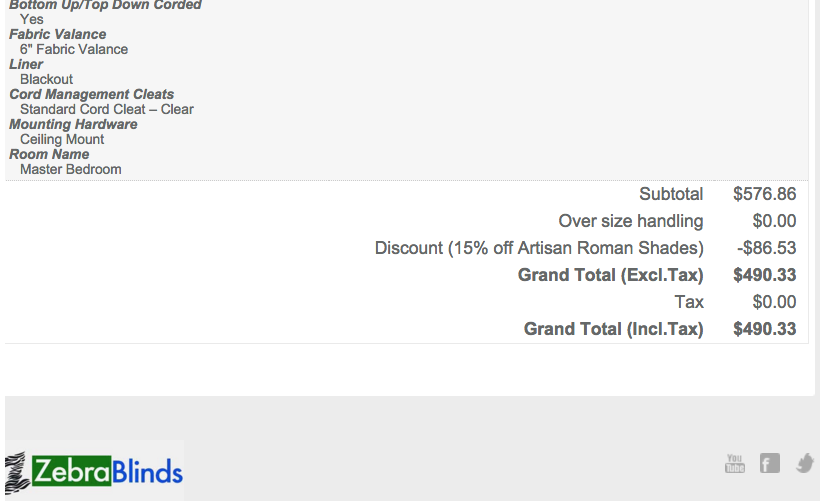Image resolution: width=820 pixels, height=501 pixels.
Task: Visit the Twitter bird icon link
Action: 804,463
